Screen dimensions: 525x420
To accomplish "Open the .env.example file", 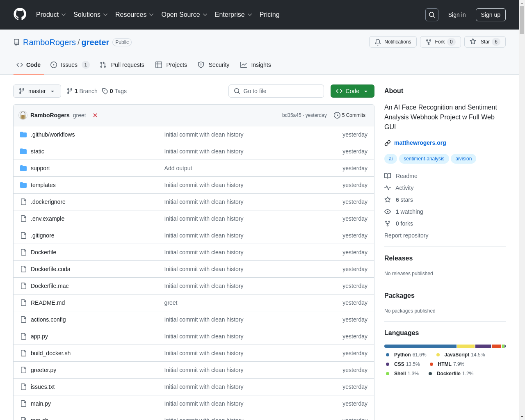I will tap(48, 219).
